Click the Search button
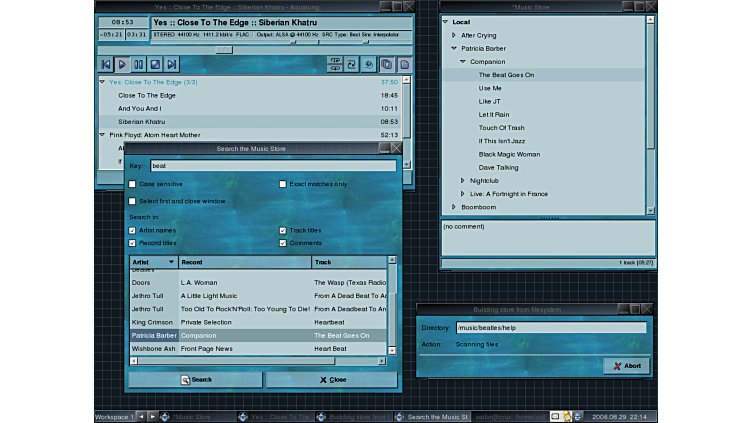 [196, 380]
